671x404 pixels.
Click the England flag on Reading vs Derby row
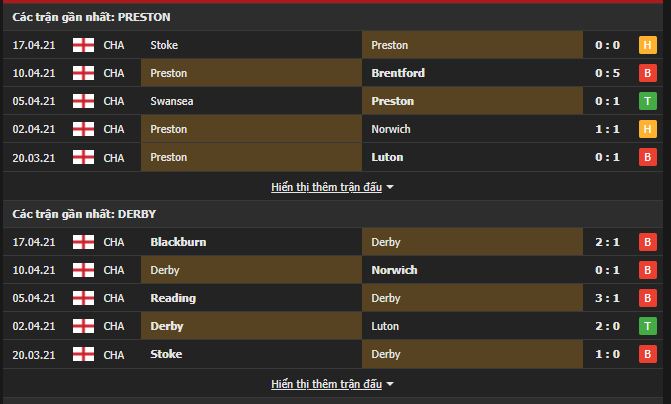coord(83,298)
